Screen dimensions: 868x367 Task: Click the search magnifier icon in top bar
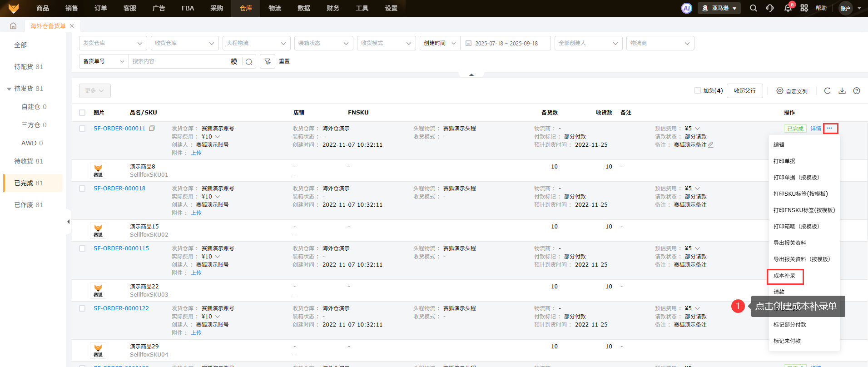[x=753, y=8]
